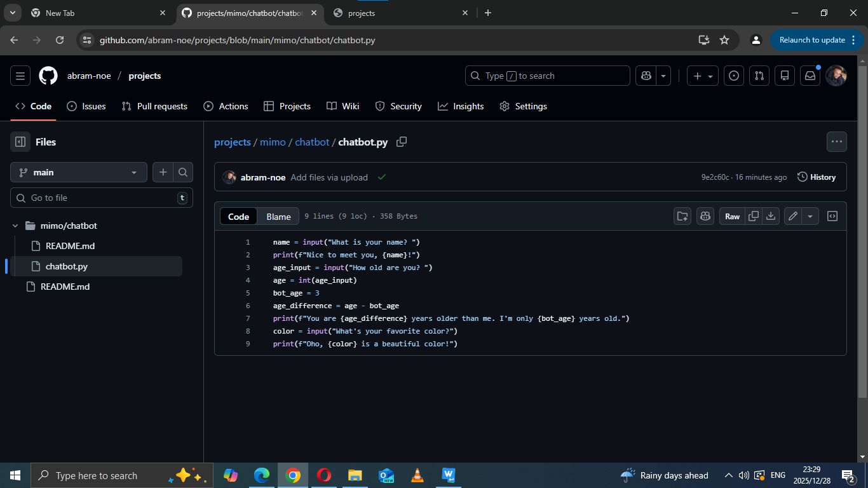868x488 pixels.
Task: Open the Pull requests icon in header
Action: point(759,76)
